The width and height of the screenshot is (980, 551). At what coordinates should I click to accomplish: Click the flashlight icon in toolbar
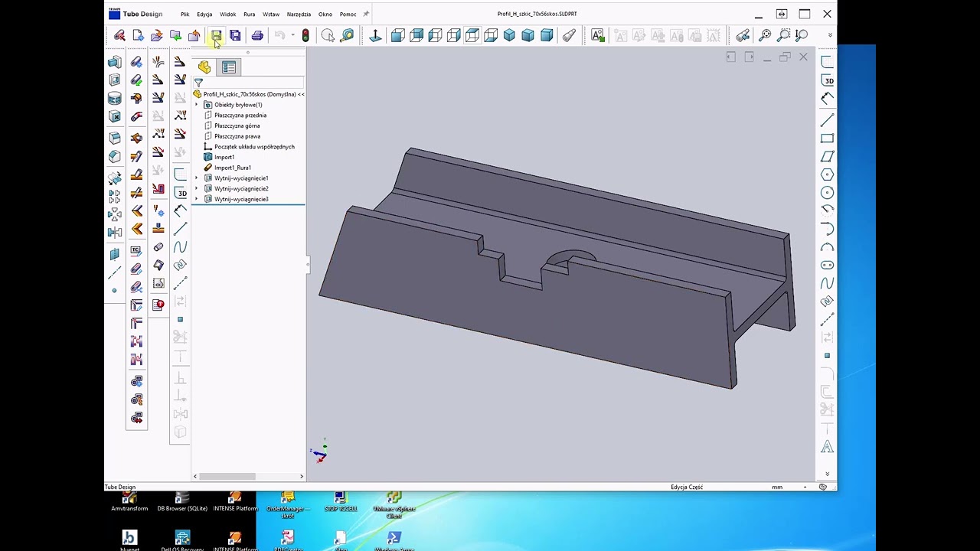coord(569,35)
